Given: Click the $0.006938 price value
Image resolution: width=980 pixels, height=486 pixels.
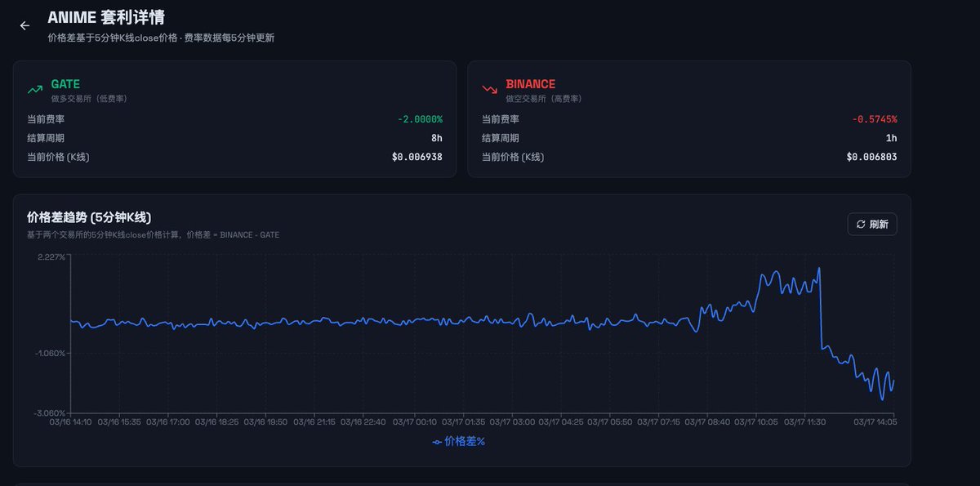Looking at the screenshot, I should (x=417, y=157).
